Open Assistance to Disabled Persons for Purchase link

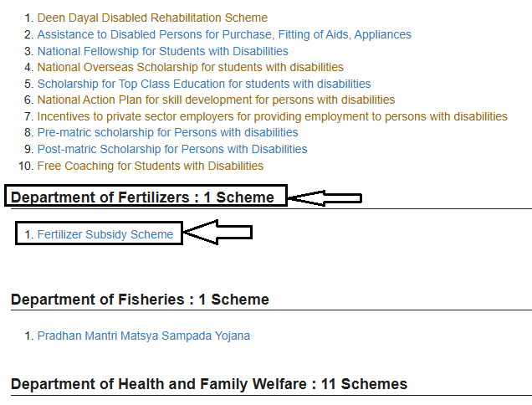(x=224, y=34)
